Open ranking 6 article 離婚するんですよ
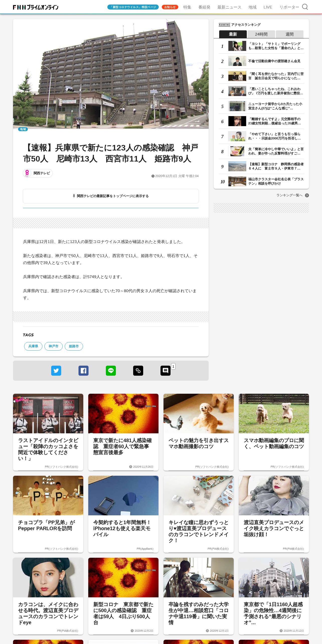The height and width of the screenshot is (644, 322). (261, 121)
